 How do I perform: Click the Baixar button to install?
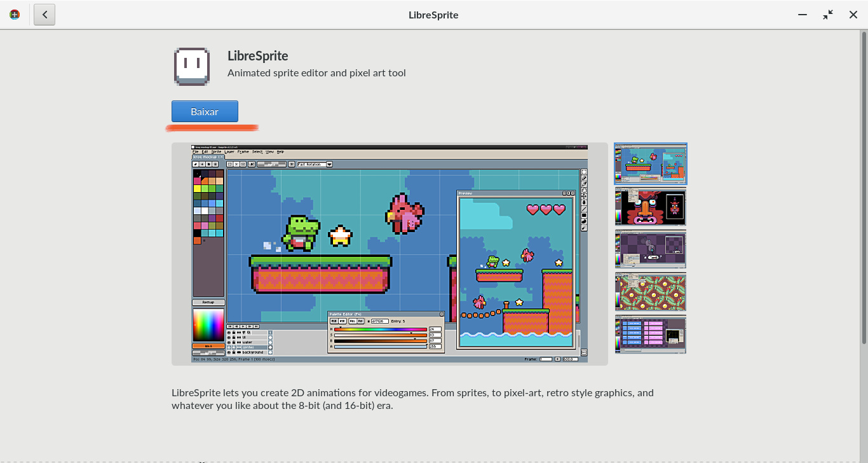point(205,111)
